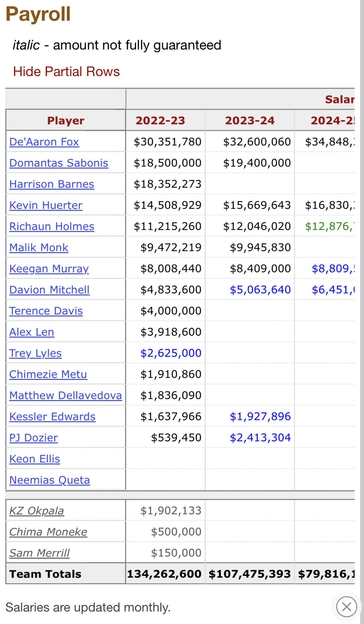Select Harrison Barnes link
364x624 pixels.
coord(51,184)
